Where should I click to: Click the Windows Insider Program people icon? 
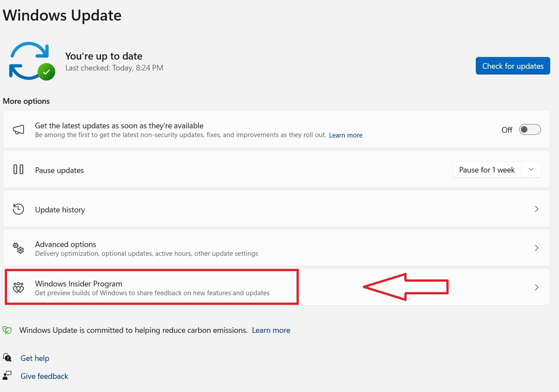(18, 288)
